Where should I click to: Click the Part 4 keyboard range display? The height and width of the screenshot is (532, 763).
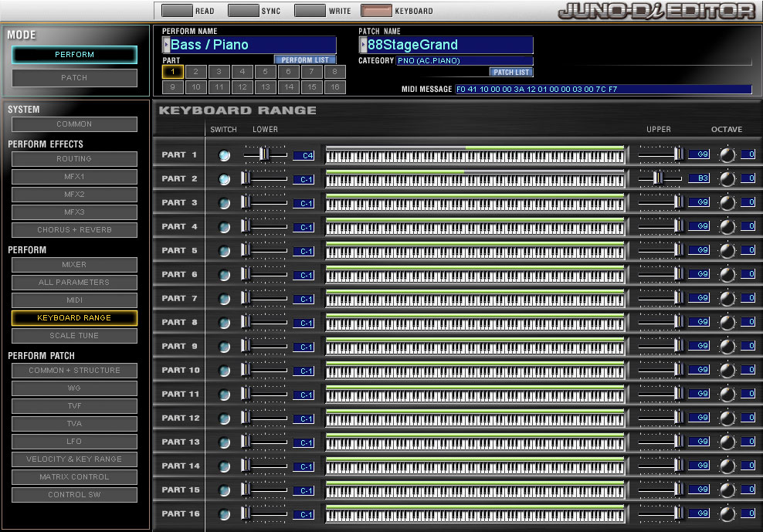coord(475,226)
